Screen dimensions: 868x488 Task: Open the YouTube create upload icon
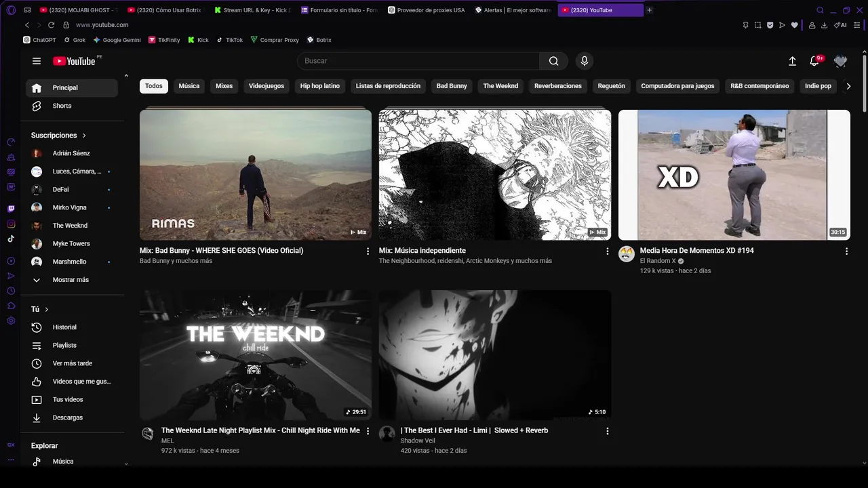click(792, 61)
